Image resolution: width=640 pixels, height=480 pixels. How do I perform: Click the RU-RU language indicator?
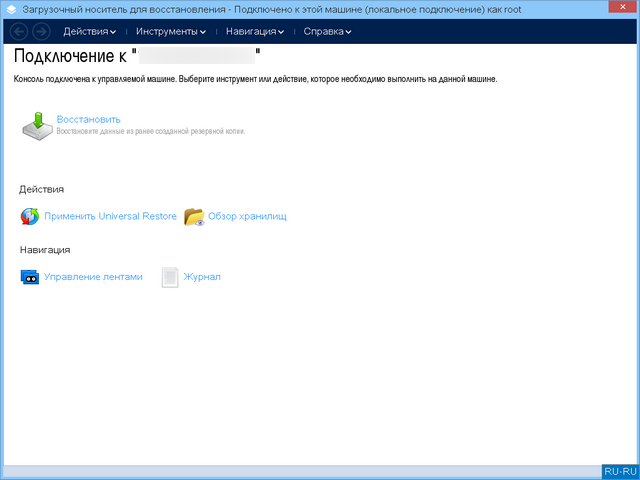click(x=619, y=471)
